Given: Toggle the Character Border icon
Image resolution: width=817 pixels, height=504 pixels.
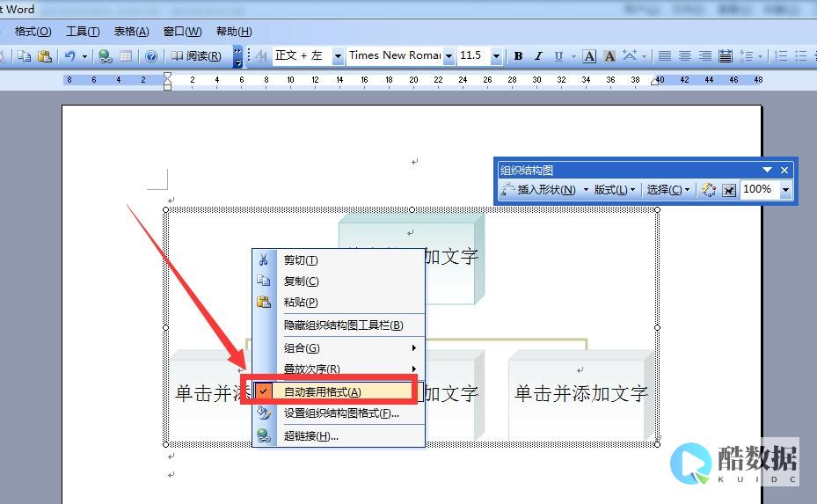Looking at the screenshot, I should tap(589, 55).
